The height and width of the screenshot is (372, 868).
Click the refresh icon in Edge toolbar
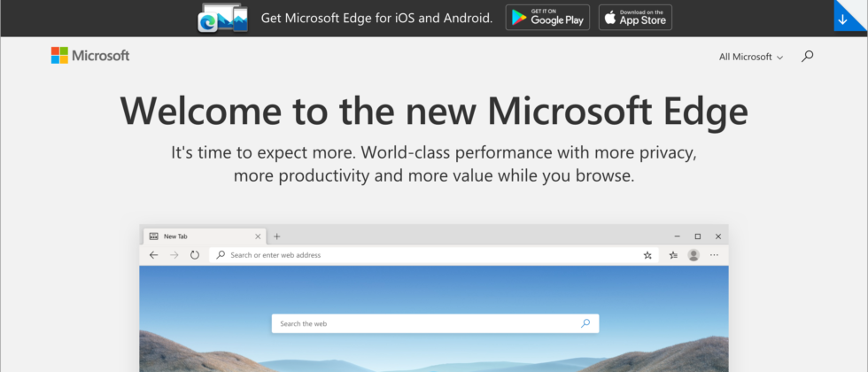point(195,255)
